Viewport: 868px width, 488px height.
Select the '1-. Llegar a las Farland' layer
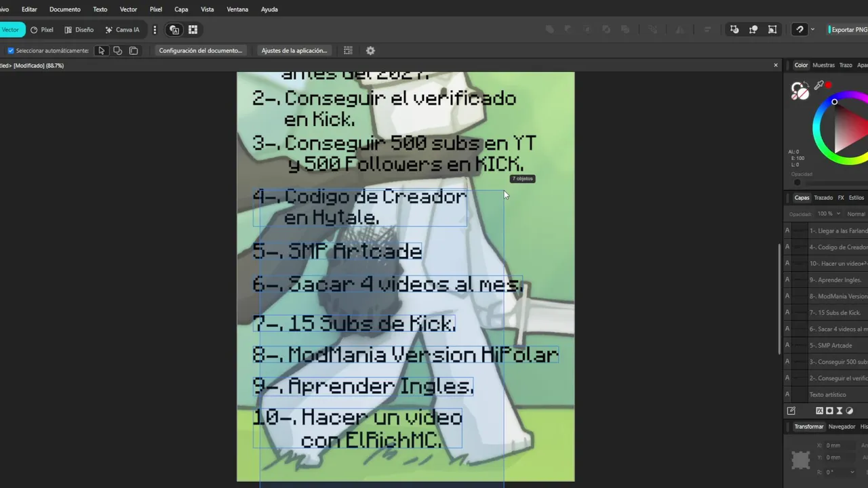coord(826,231)
